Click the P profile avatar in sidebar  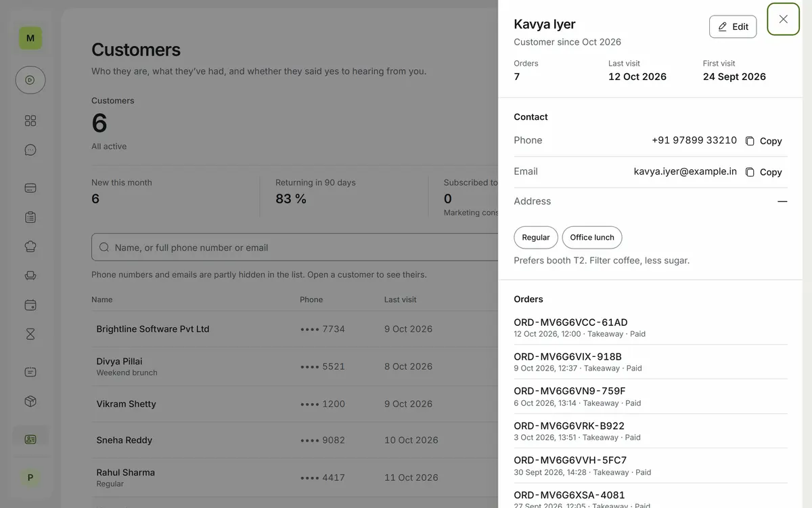[30, 478]
